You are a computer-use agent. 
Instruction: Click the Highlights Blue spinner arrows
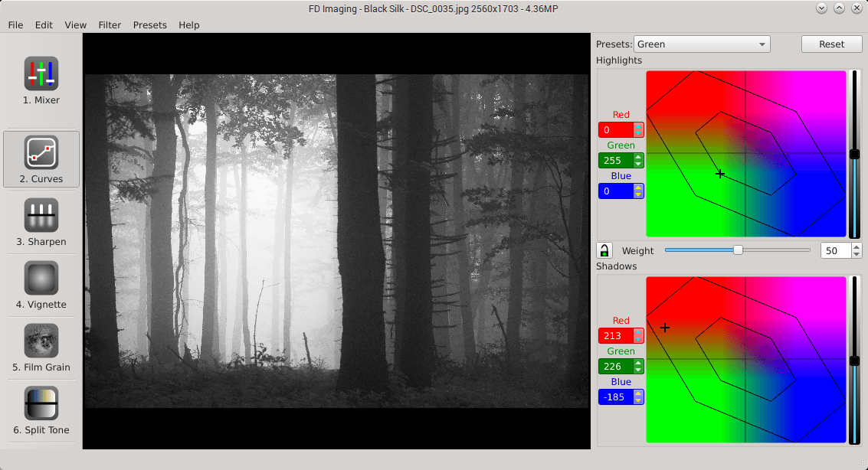pyautogui.click(x=638, y=191)
